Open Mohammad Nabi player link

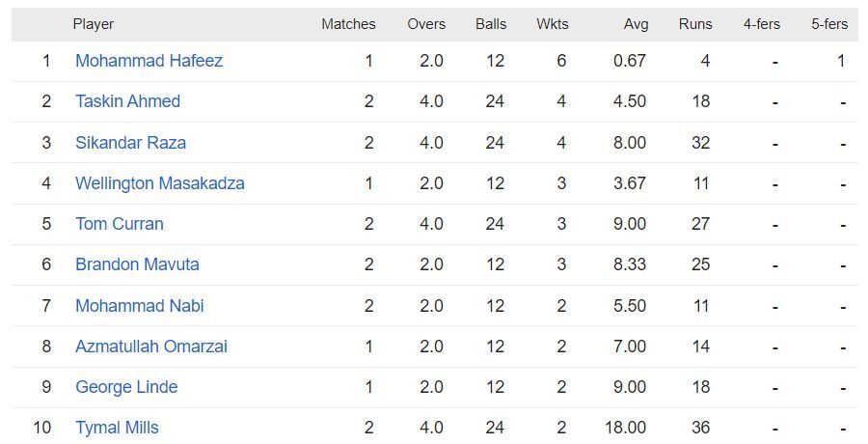[139, 306]
